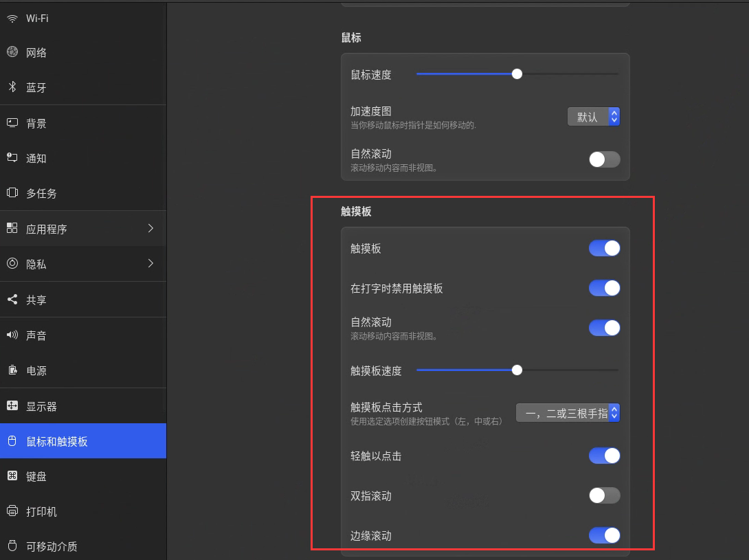
Task: Select the 显示器 monitor icon
Action: click(12, 405)
